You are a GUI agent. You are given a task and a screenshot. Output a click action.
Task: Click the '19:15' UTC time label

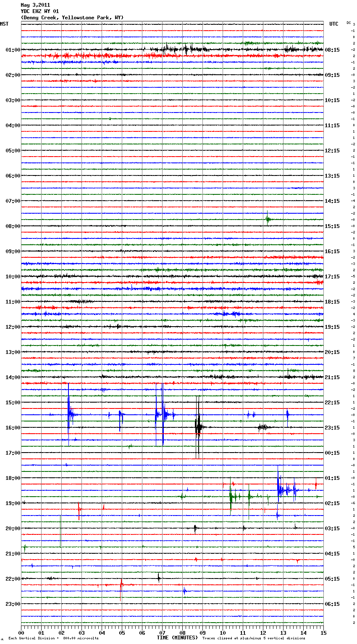332,327
